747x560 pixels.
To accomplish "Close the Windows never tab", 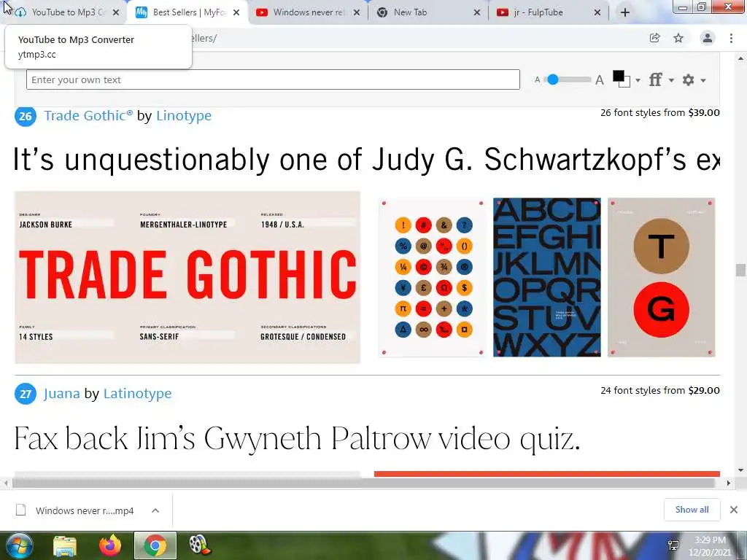I will tap(356, 13).
